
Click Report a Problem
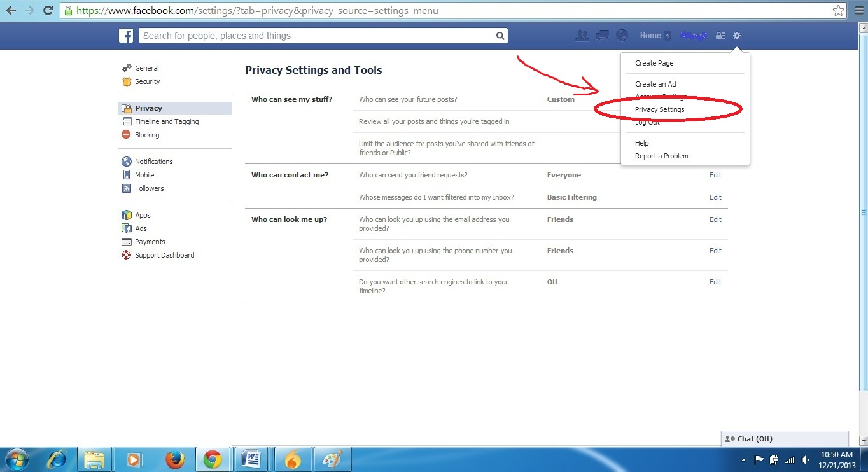(661, 156)
